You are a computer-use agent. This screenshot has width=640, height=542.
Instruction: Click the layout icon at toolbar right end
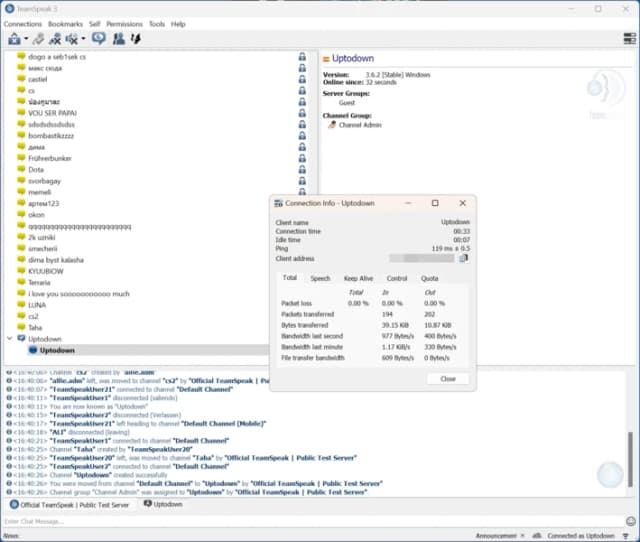(x=630, y=39)
